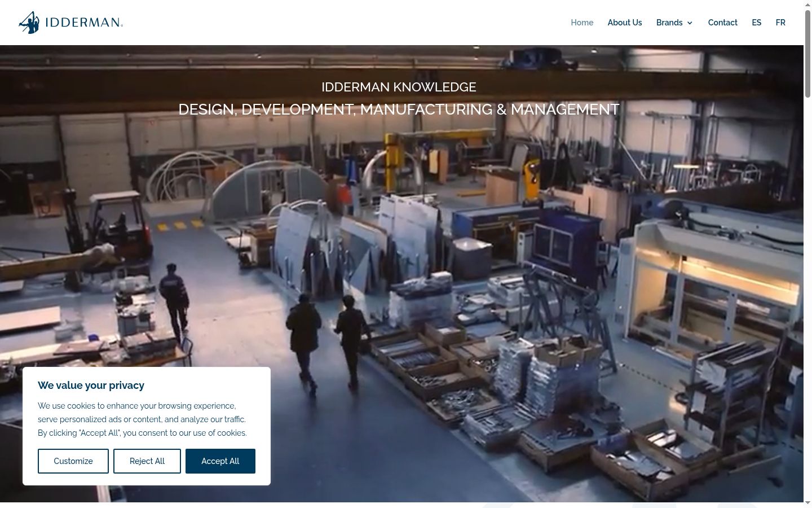Click the scrollbar up arrow

pyautogui.click(x=807, y=5)
